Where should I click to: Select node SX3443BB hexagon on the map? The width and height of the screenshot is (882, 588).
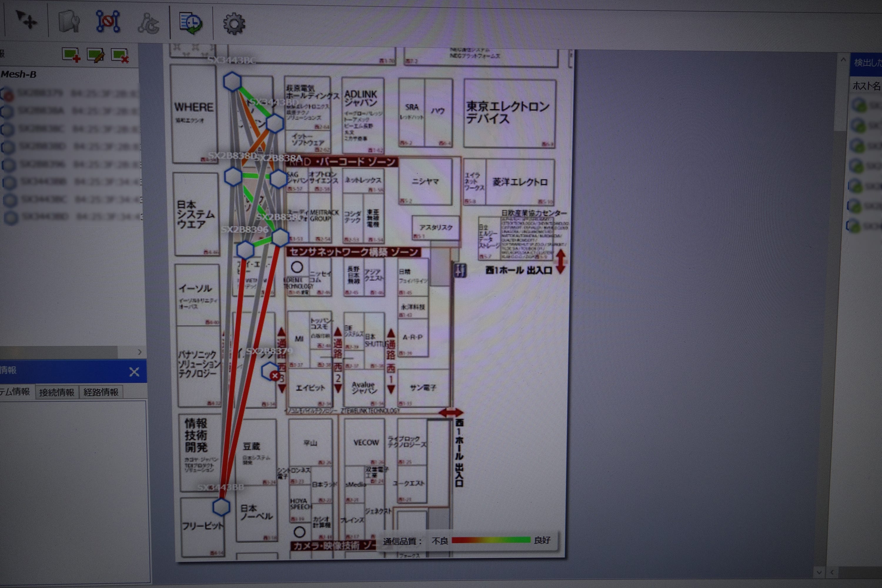click(x=221, y=507)
